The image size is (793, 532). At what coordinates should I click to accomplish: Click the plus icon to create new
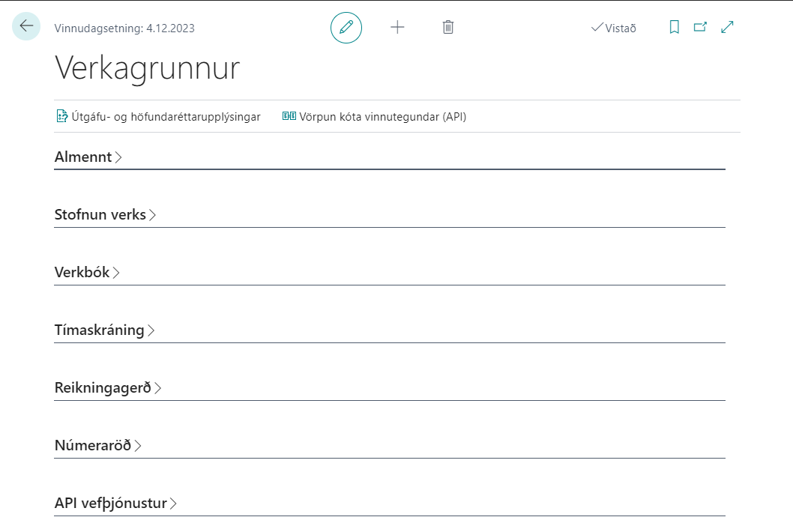click(x=397, y=28)
